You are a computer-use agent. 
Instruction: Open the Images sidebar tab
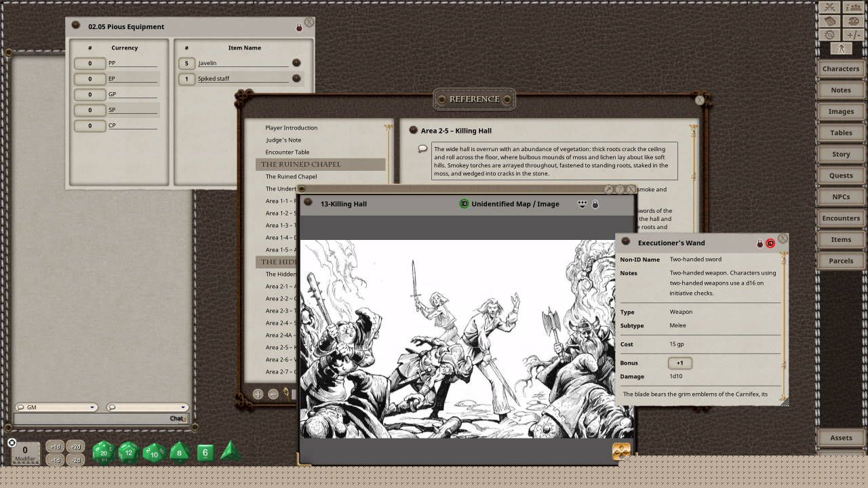pyautogui.click(x=841, y=111)
